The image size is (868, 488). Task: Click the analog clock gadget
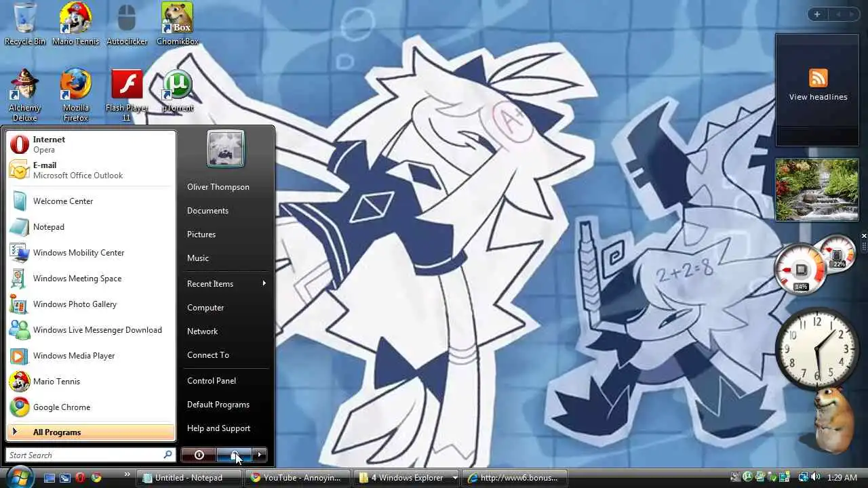click(x=816, y=350)
